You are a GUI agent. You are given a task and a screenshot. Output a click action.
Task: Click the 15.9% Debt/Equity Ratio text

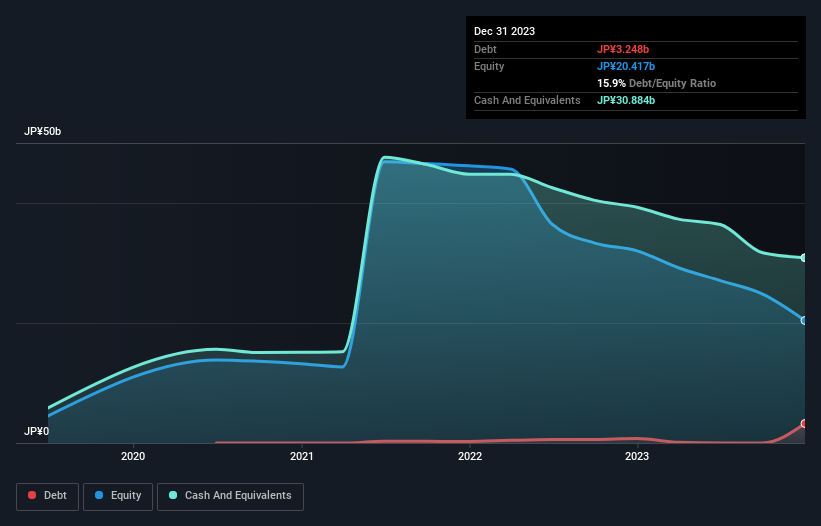657,83
